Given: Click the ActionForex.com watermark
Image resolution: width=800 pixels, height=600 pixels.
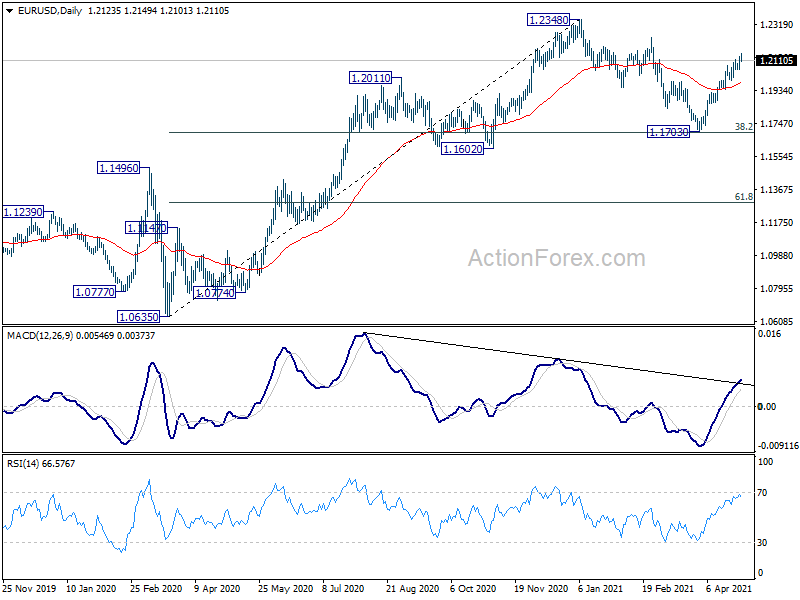Looking at the screenshot, I should tap(557, 258).
